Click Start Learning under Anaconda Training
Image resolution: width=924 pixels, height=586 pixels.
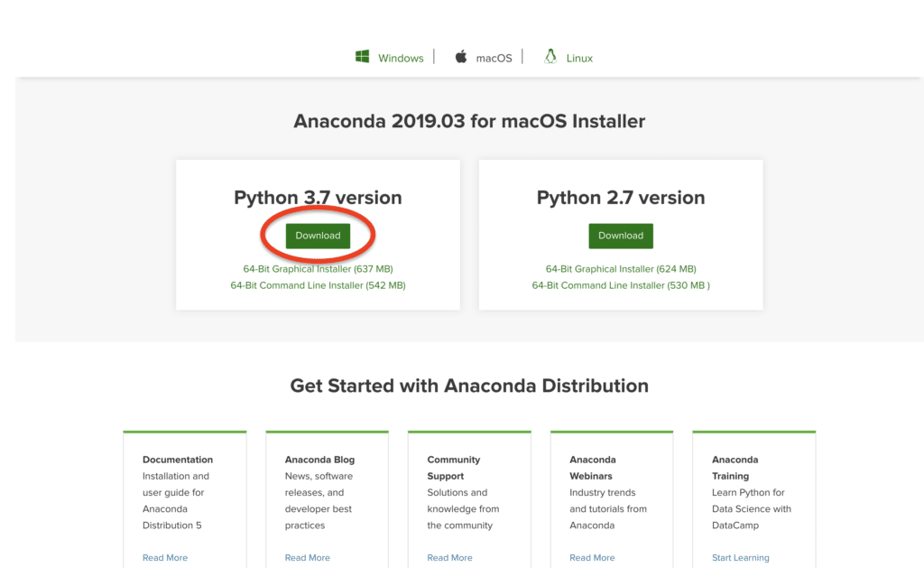740,557
